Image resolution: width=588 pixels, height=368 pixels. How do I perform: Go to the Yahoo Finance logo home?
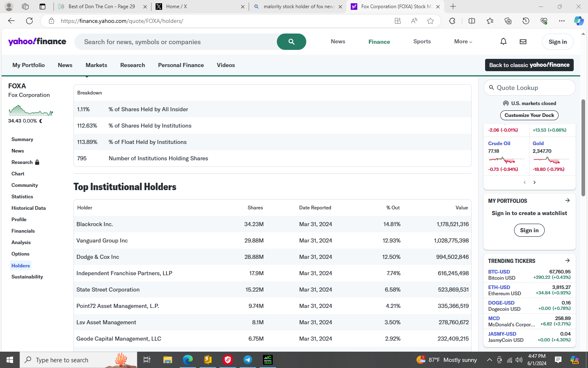point(37,41)
